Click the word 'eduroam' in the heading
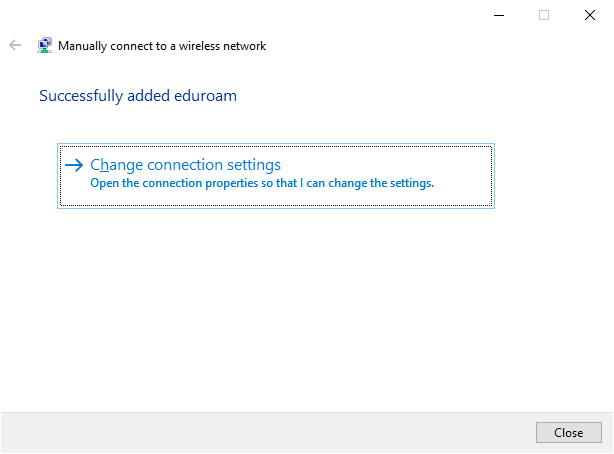This screenshot has height=454, width=614. click(x=208, y=96)
